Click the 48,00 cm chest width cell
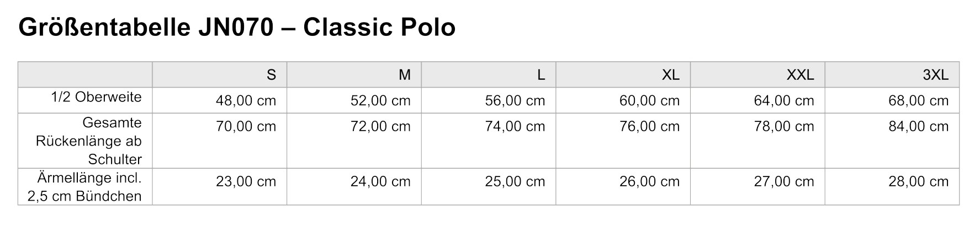Screen dimensions: 980x231 tap(246, 101)
